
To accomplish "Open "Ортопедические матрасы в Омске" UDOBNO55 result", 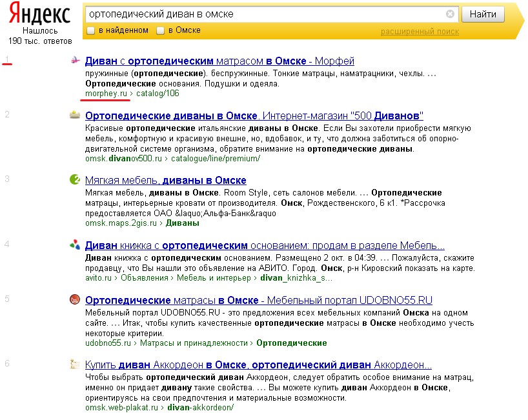I will [x=259, y=300].
